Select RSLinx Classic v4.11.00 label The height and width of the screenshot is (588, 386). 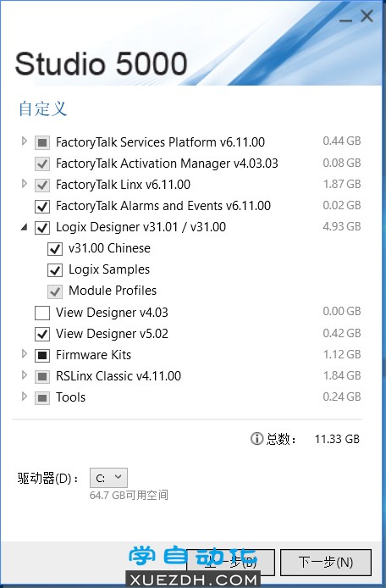tap(119, 376)
